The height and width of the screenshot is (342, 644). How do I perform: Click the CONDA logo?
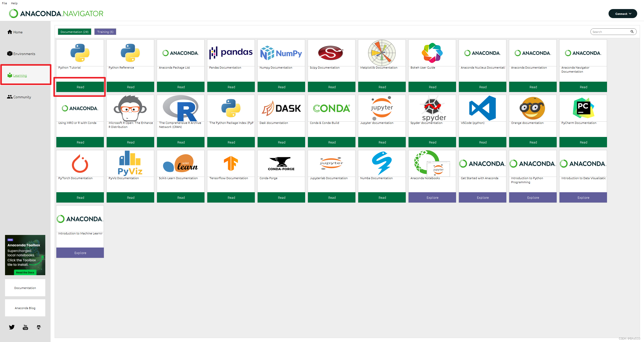[x=332, y=108]
